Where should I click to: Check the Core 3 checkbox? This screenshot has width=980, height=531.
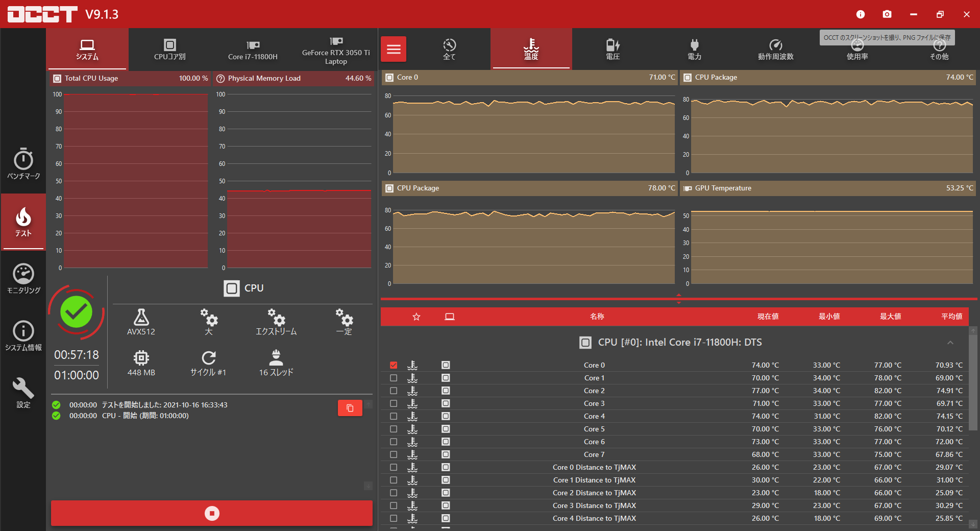pyautogui.click(x=394, y=403)
